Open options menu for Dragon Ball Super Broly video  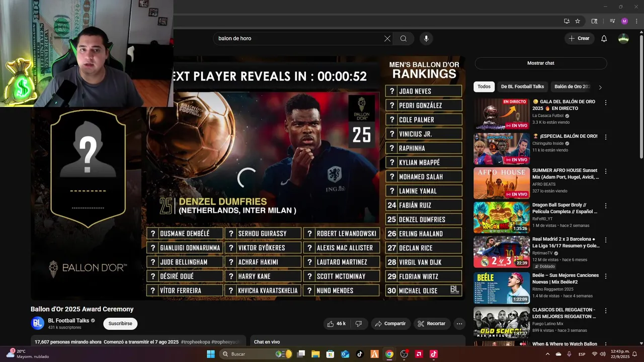606,206
